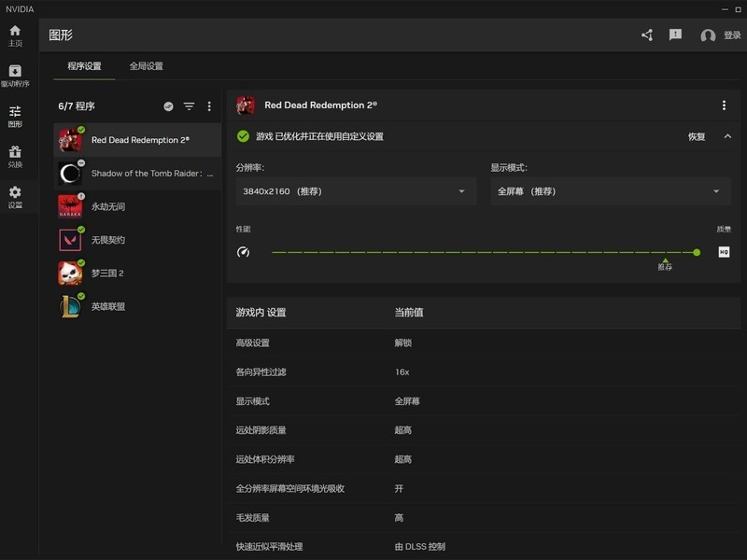747x560 pixels.
Task: Click the 由 DLSS 控制 value
Action: coord(419,547)
